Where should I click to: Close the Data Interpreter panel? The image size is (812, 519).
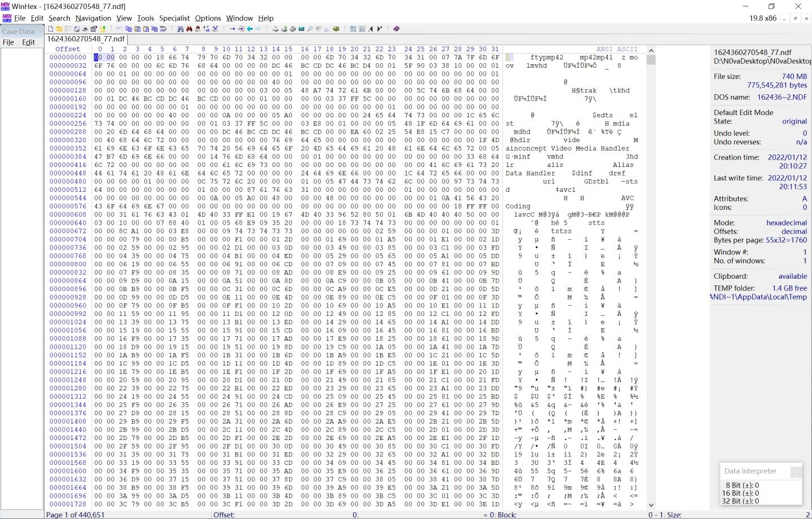[x=796, y=472]
